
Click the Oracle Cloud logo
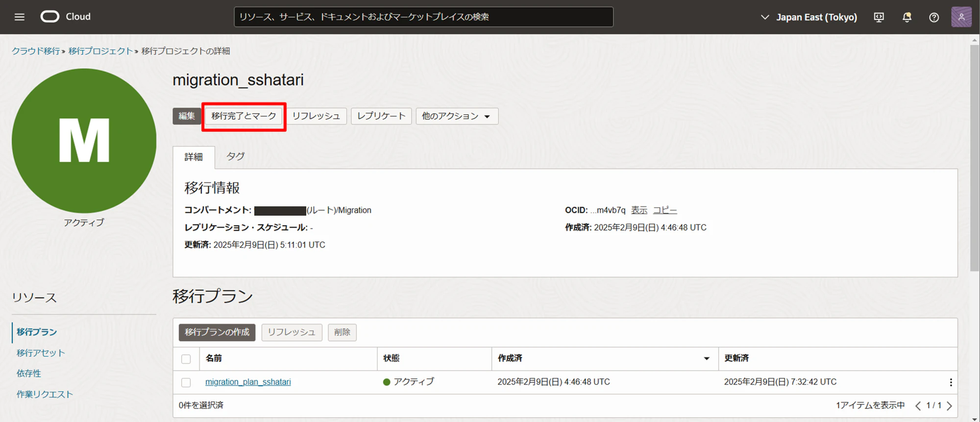(x=66, y=17)
